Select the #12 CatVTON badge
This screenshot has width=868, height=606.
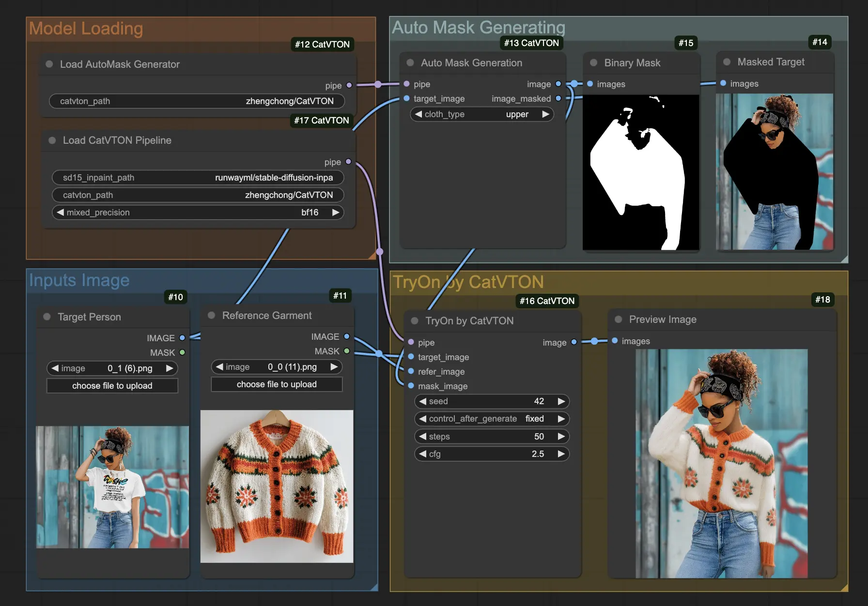pos(322,44)
